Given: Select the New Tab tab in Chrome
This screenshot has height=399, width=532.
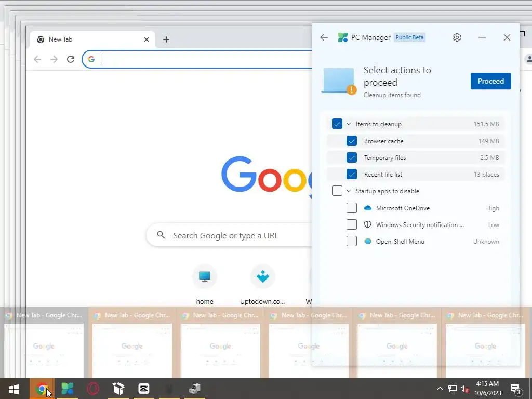Looking at the screenshot, I should [92, 39].
